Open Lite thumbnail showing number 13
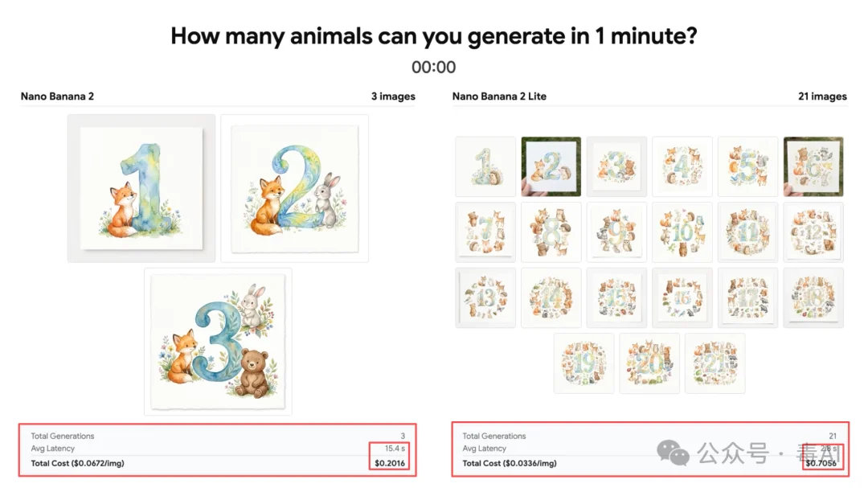Viewport: 868px width, 488px height. [x=485, y=298]
